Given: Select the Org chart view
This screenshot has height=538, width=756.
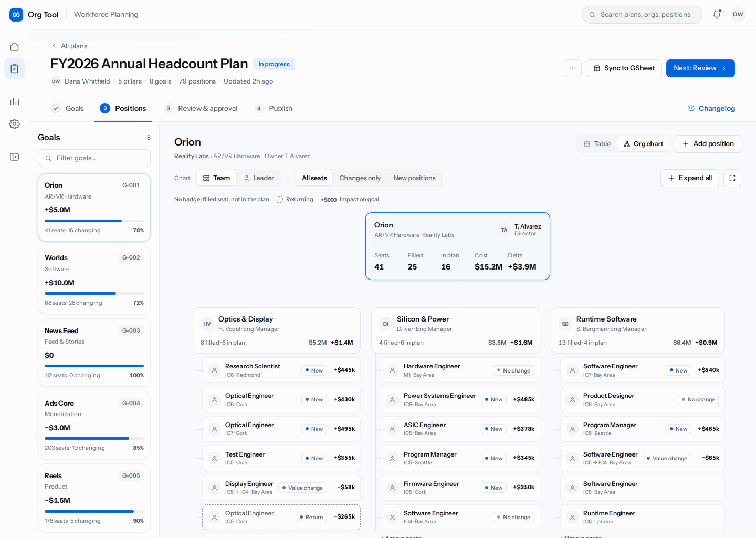Looking at the screenshot, I should 643,144.
